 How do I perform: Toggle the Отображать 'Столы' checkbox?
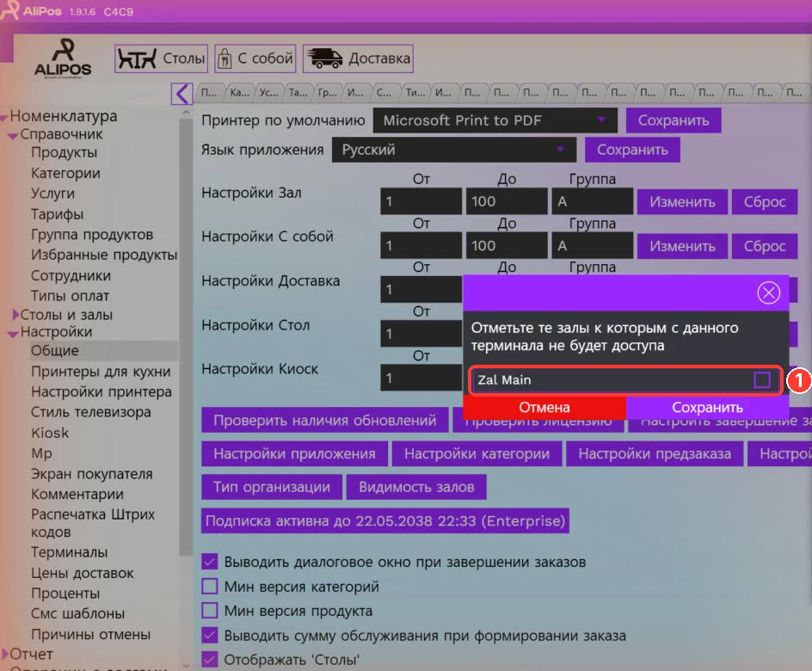click(210, 660)
